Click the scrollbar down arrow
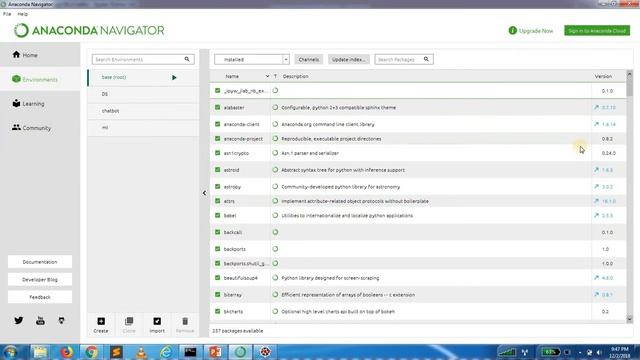The height and width of the screenshot is (360, 640). pyautogui.click(x=629, y=319)
